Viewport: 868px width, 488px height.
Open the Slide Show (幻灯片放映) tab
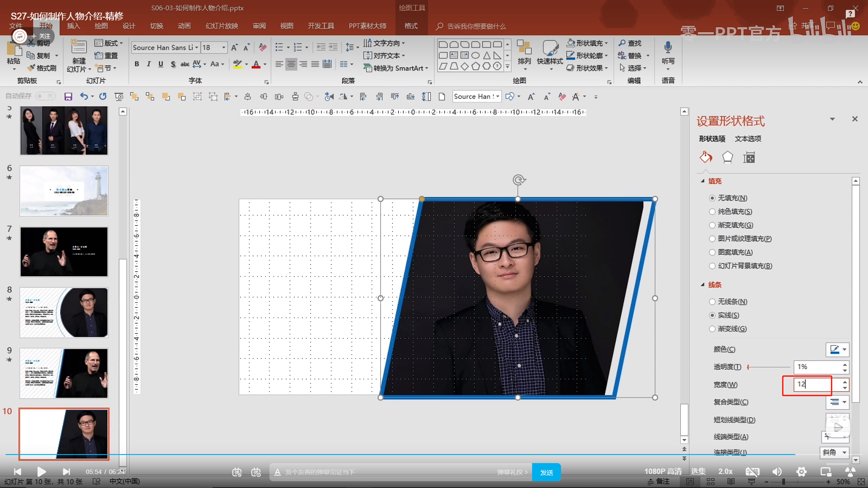(222, 26)
